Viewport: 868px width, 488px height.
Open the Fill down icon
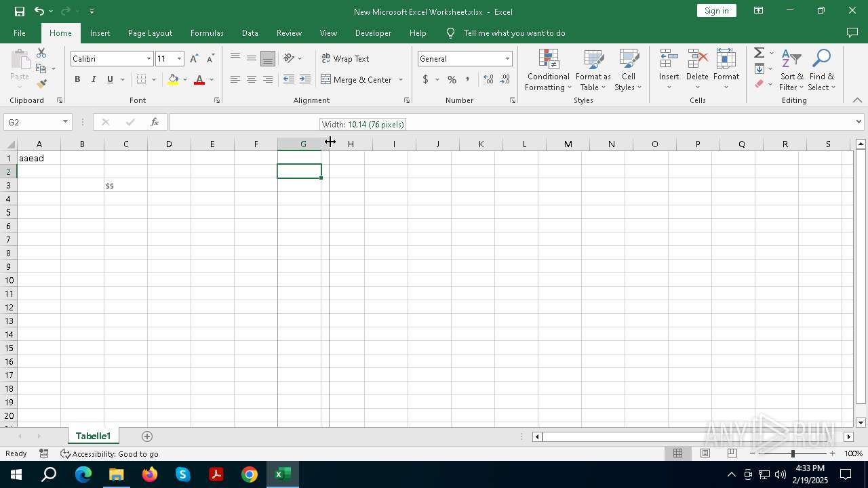coord(759,68)
